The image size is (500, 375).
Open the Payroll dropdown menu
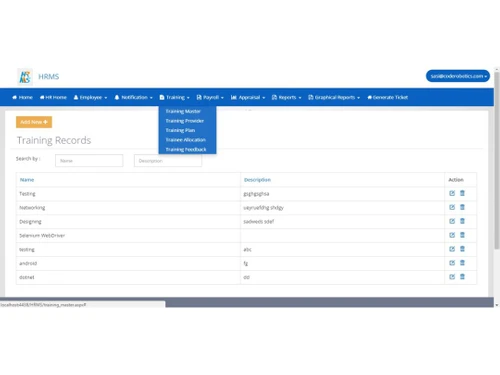coord(210,97)
